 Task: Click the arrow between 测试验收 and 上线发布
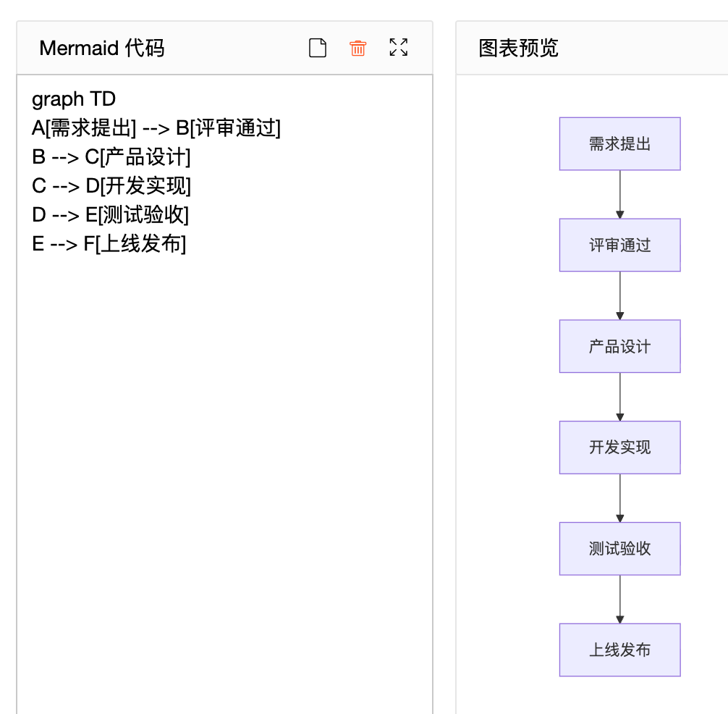[x=619, y=600]
